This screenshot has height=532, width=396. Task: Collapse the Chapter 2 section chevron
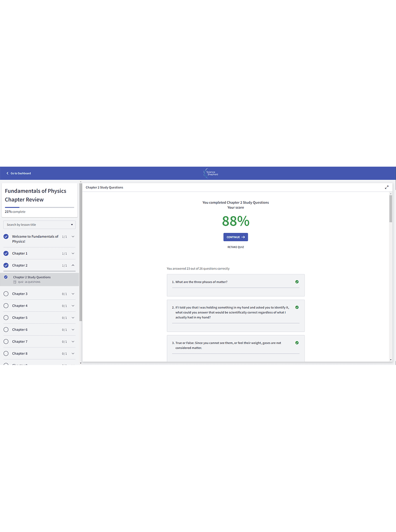point(73,266)
